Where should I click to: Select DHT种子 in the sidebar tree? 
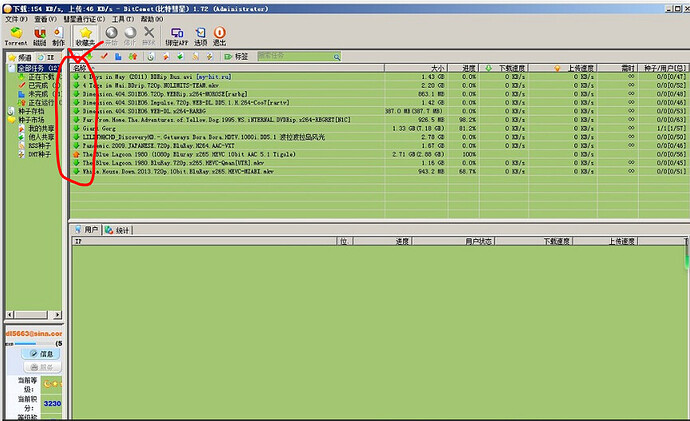click(x=40, y=154)
